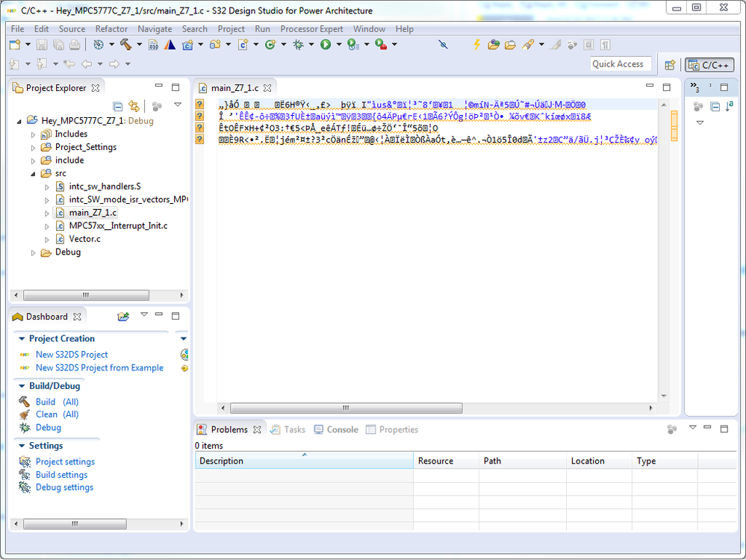Click the New S32DS Project from Example link
The image size is (746, 560).
[x=99, y=367]
